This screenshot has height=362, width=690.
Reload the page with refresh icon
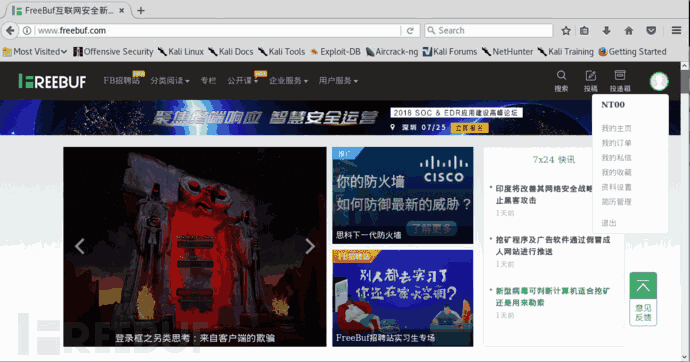[410, 30]
